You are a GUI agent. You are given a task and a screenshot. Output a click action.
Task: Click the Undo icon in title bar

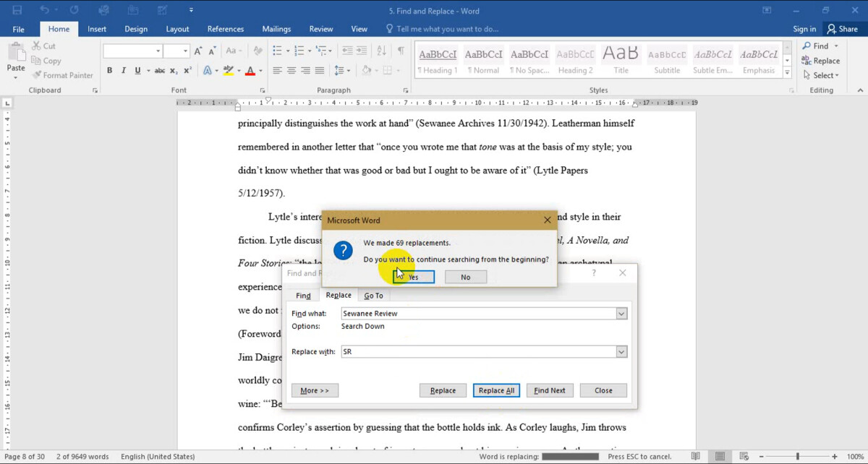click(x=44, y=10)
